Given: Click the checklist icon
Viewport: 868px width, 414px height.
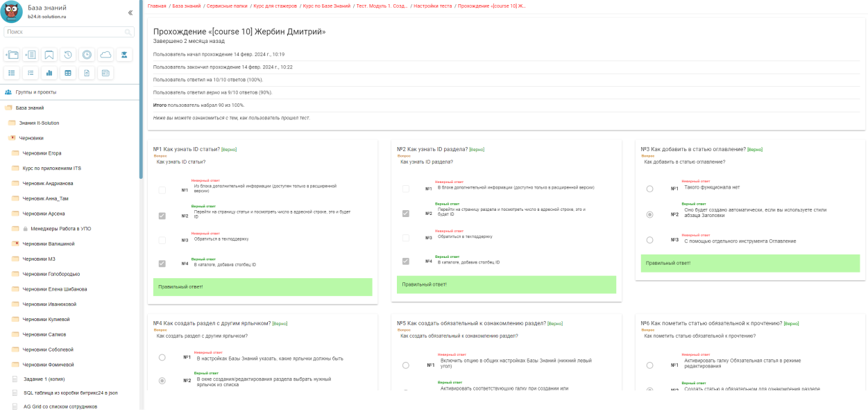Looking at the screenshot, I should point(31,73).
